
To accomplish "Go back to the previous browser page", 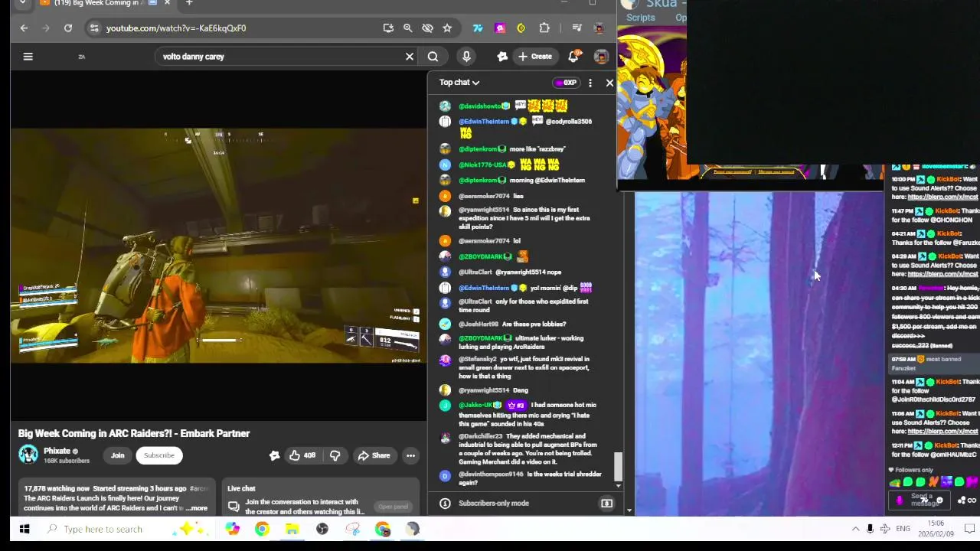I will pyautogui.click(x=24, y=28).
